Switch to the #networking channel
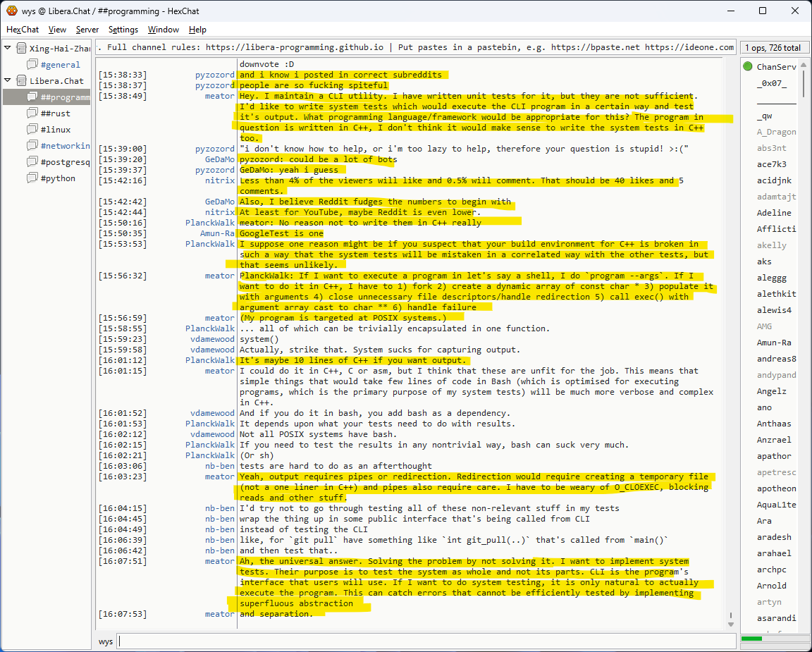 pyautogui.click(x=65, y=146)
